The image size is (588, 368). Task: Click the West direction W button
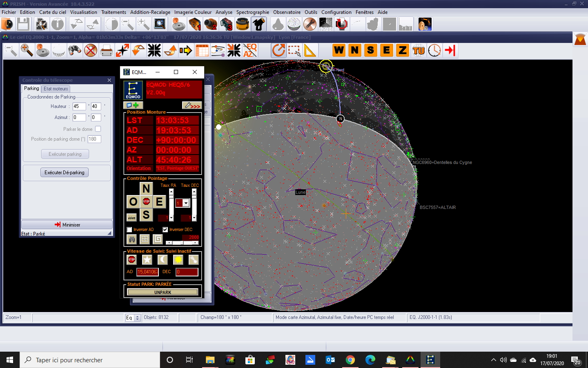[339, 51]
